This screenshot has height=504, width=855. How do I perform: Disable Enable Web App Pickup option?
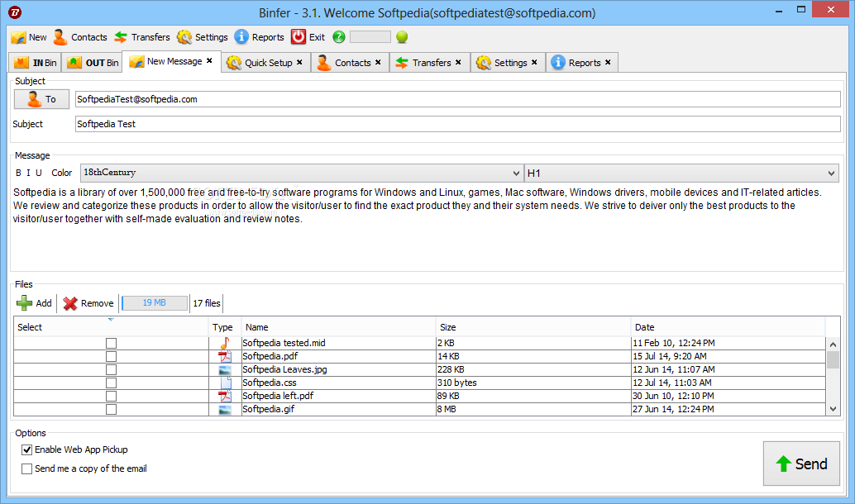(x=26, y=449)
